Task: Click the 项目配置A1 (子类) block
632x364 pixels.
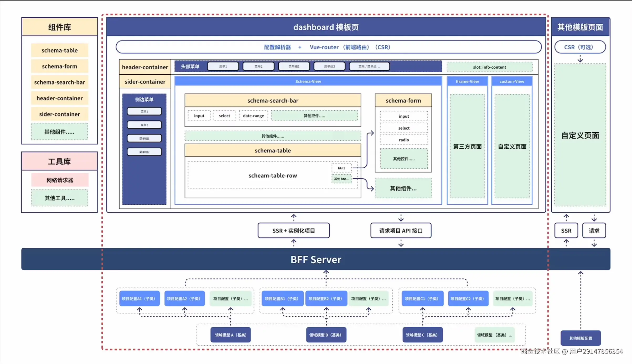Action: [139, 299]
